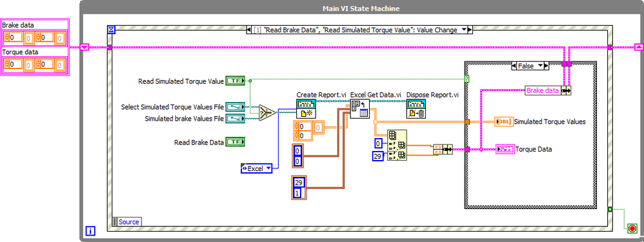The image size is (644, 242).
Task: Go to the previous event case arrow
Action: [x=248, y=30]
